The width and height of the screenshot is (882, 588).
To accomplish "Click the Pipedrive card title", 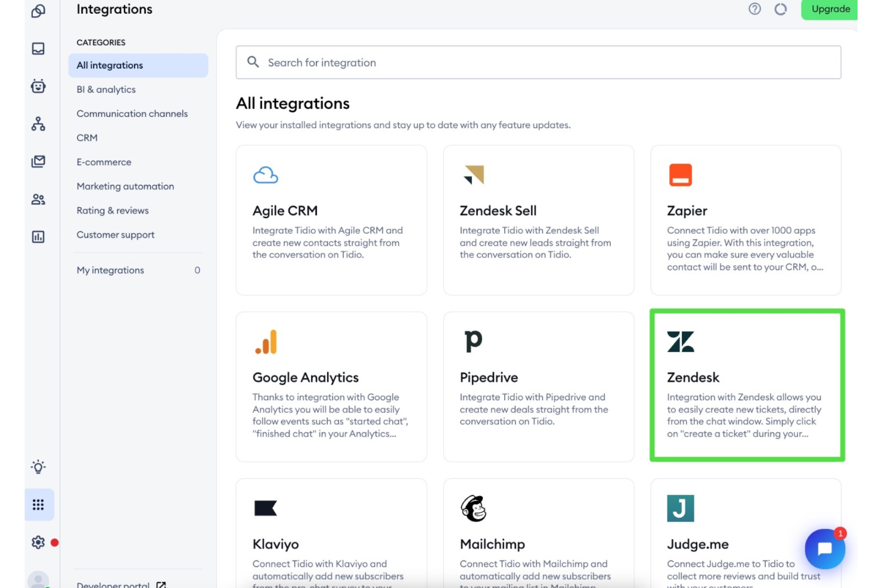I will (x=489, y=378).
